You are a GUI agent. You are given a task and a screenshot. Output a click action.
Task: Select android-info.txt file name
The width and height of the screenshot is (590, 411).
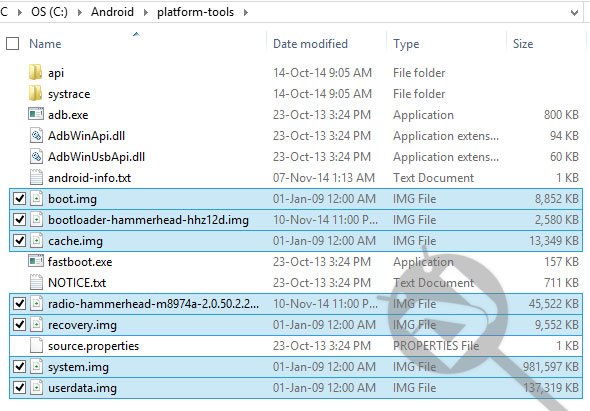[x=90, y=178]
